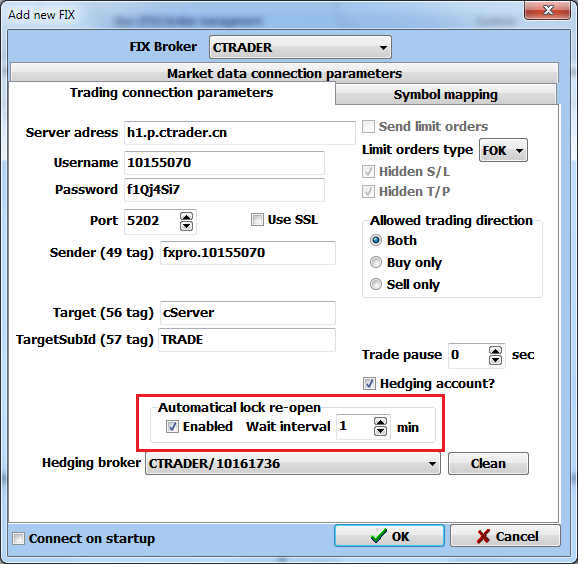Open FIX Broker CTRADER dropdown
This screenshot has width=578, height=564.
(300, 47)
